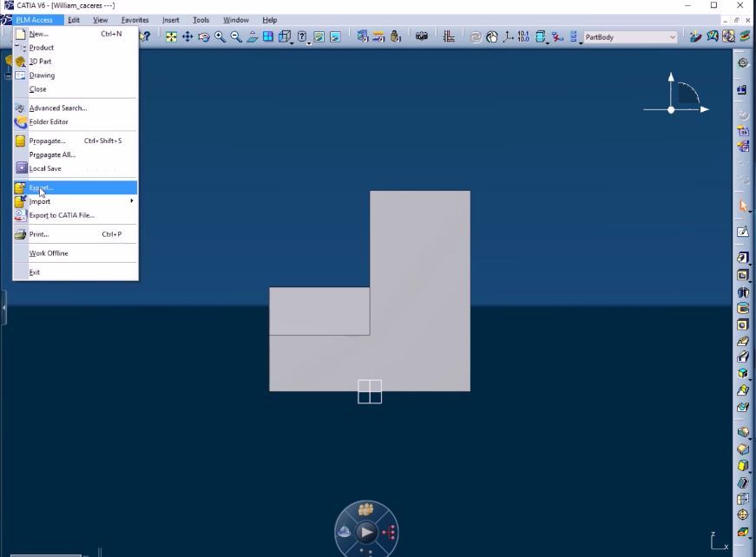Click the Select arrow tool in right toolbar

pyautogui.click(x=743, y=206)
